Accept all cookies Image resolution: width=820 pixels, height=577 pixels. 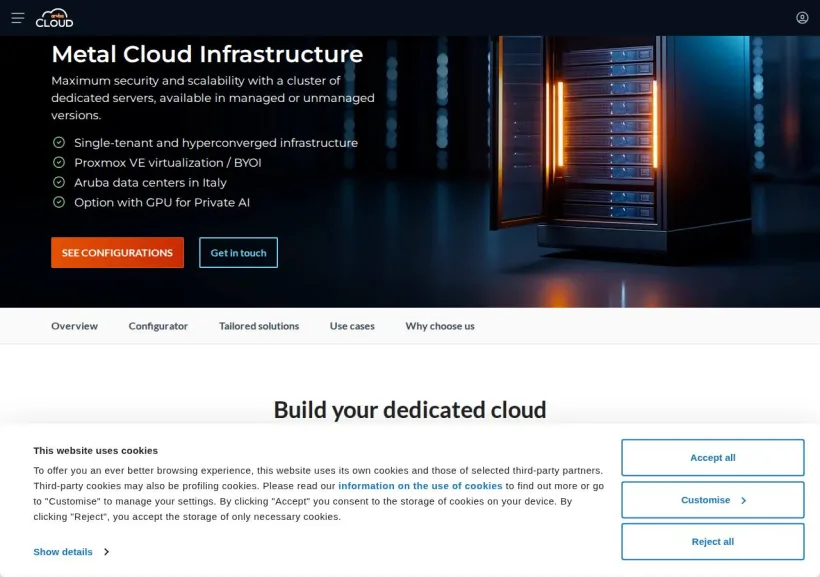coord(712,458)
